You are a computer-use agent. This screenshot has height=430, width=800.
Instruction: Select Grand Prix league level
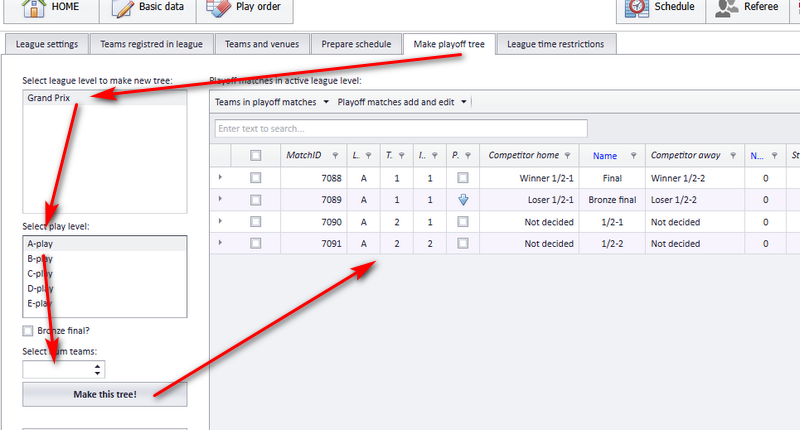pos(105,98)
